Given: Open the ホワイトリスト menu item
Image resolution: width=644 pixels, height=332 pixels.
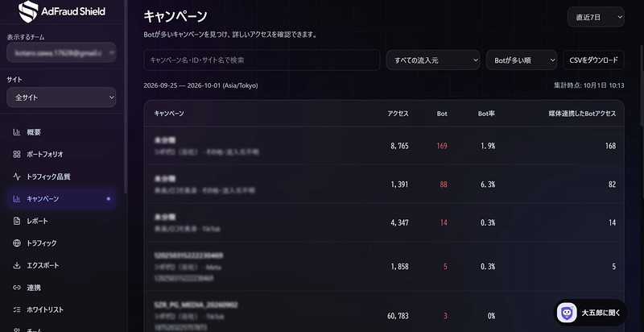Looking at the screenshot, I should (x=61, y=309).
